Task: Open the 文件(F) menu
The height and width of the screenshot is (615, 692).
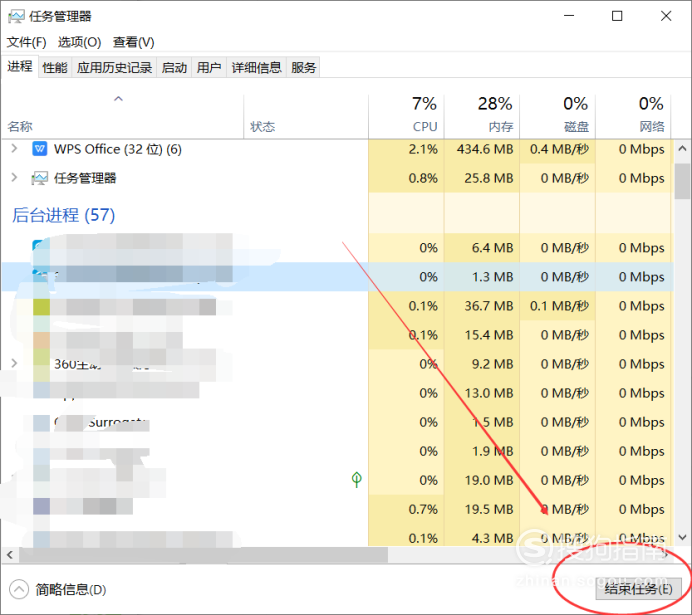Action: tap(26, 42)
